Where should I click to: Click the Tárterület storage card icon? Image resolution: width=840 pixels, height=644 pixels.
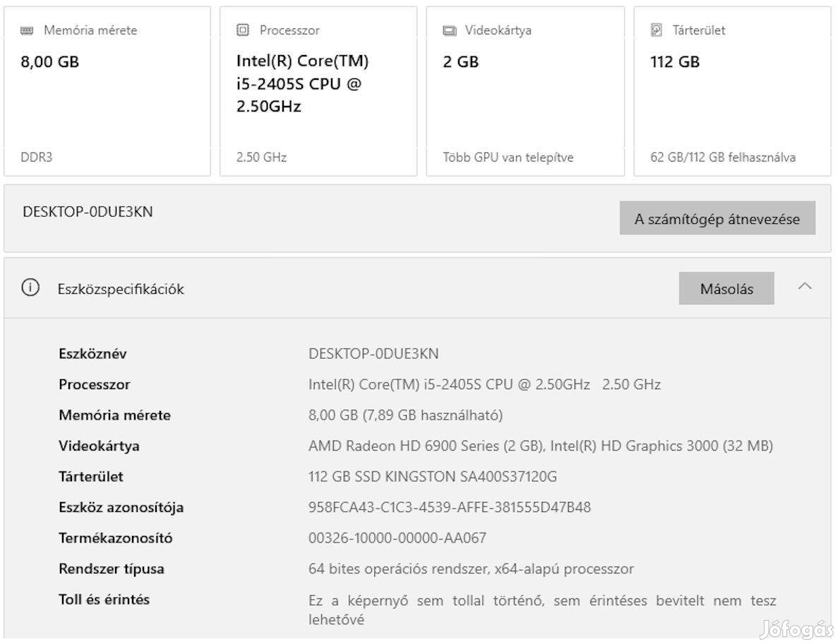[x=655, y=30]
